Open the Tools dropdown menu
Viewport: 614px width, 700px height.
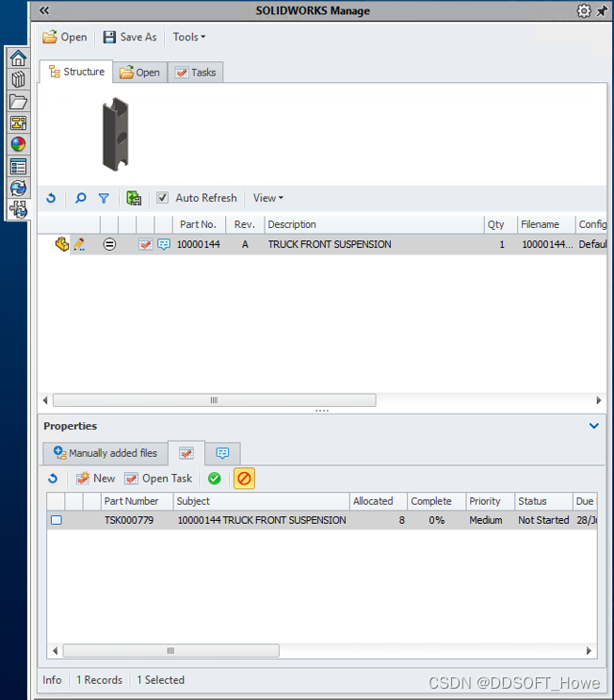(x=189, y=37)
